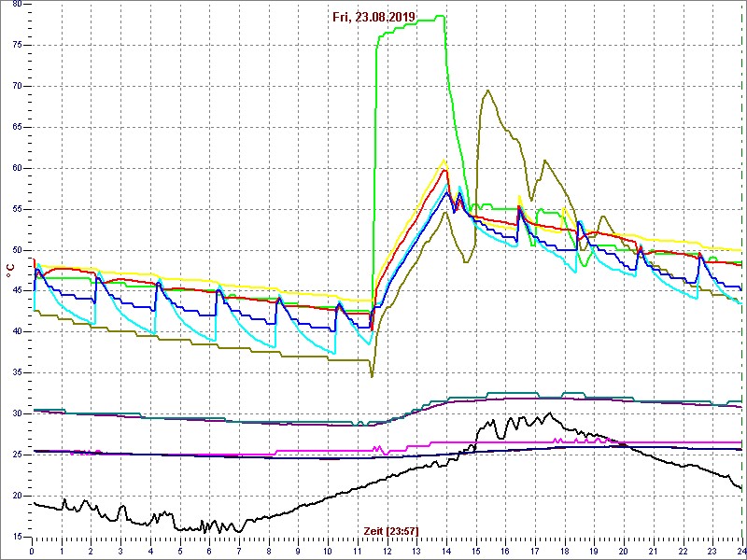Select the 20 °C value on the temperature axis
The image size is (747, 560).
17,496
